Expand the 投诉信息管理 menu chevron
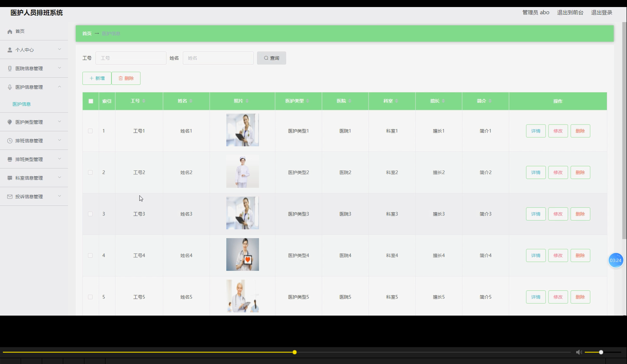The width and height of the screenshot is (627, 364). pyautogui.click(x=60, y=196)
